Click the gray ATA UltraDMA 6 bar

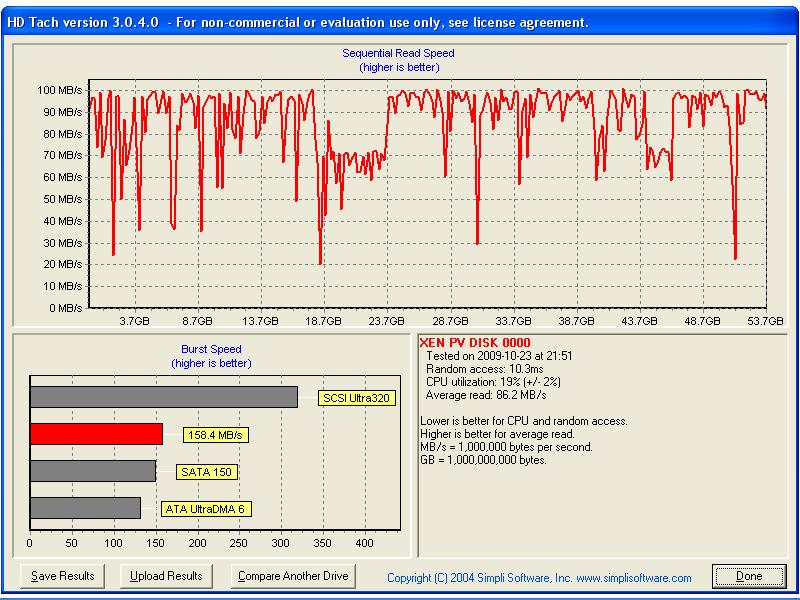(85, 508)
